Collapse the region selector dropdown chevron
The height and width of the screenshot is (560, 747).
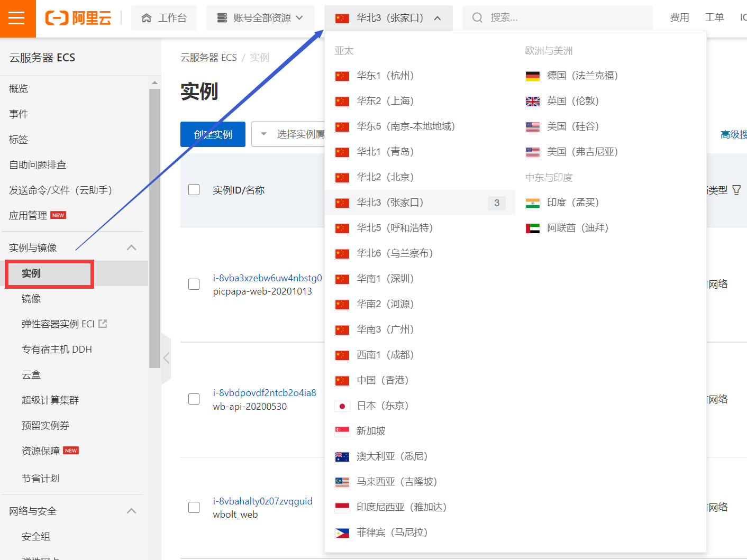click(x=438, y=17)
